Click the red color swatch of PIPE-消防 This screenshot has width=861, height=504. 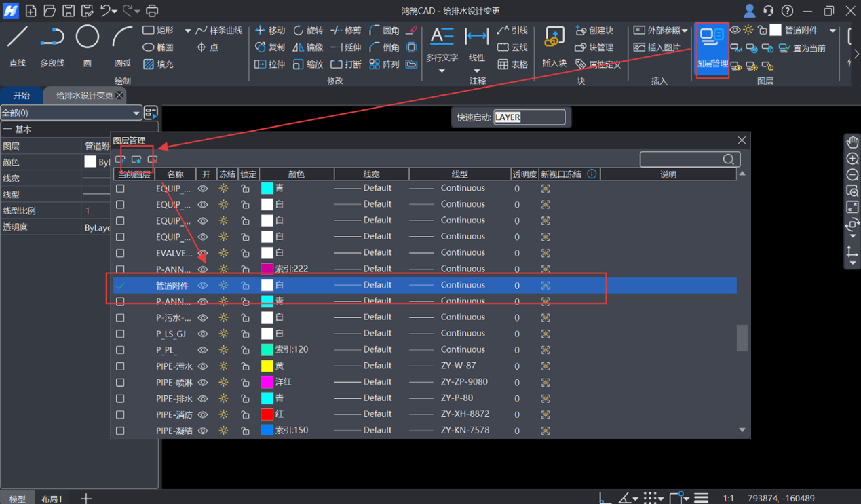[267, 414]
